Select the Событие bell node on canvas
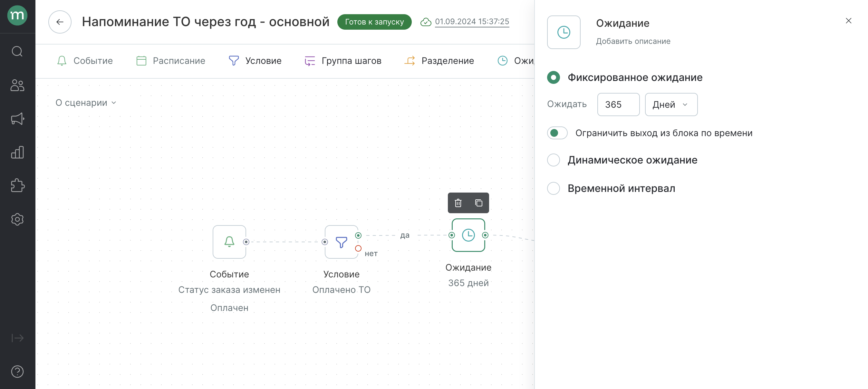This screenshot has width=868, height=389. pos(229,242)
